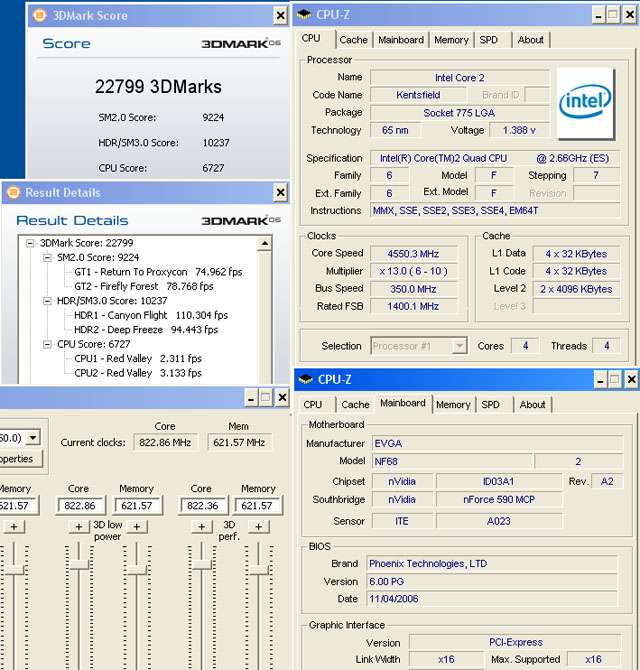Close the overclocking clocks window

(282, 398)
